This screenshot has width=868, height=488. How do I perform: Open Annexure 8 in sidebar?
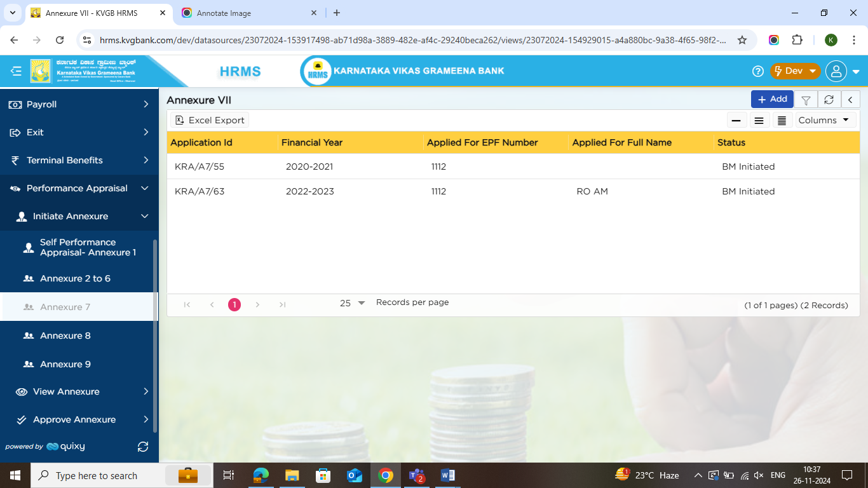[x=76, y=335]
